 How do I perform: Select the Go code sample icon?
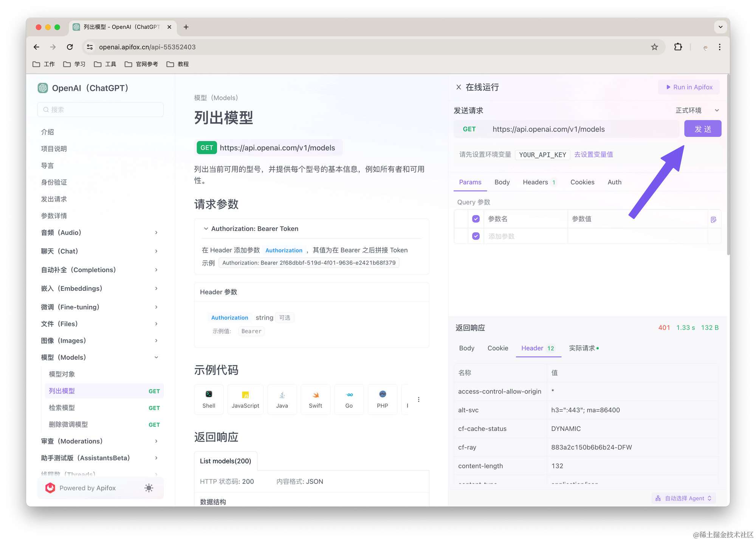coord(349,399)
